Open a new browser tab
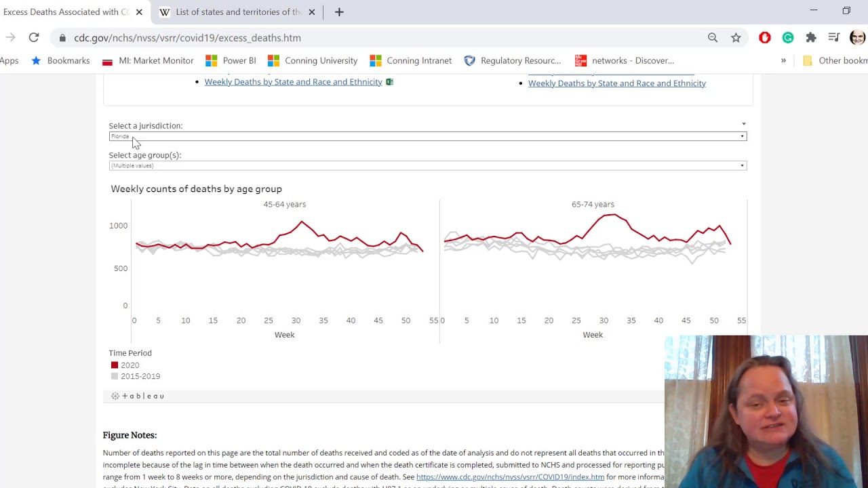 click(x=339, y=12)
